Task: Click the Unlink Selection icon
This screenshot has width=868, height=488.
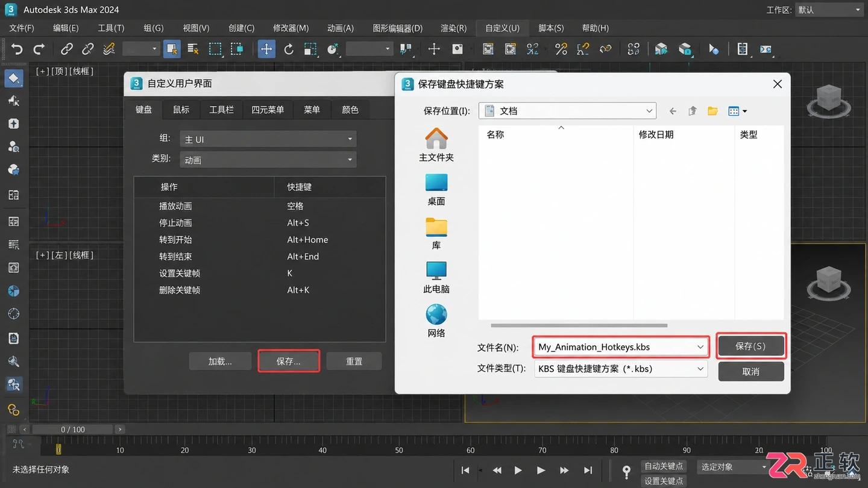Action: pyautogui.click(x=88, y=49)
